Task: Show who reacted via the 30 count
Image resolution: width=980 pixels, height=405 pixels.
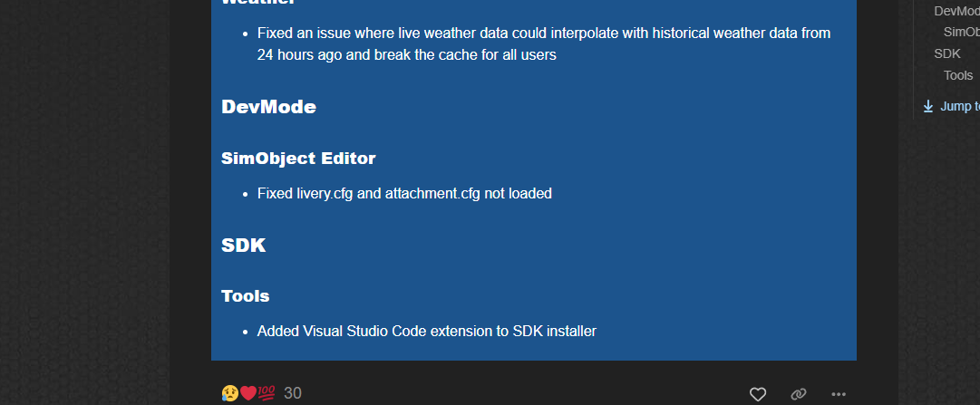Action: coord(293,393)
